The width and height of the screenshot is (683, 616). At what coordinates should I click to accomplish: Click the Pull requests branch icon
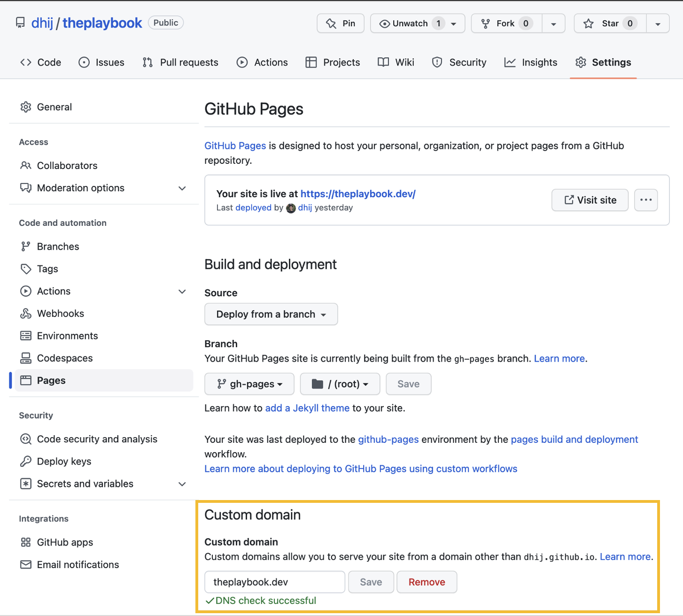click(147, 62)
